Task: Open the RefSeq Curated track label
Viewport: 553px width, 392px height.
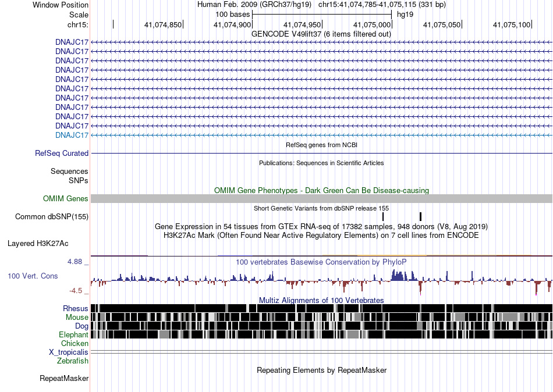Action: tap(62, 153)
